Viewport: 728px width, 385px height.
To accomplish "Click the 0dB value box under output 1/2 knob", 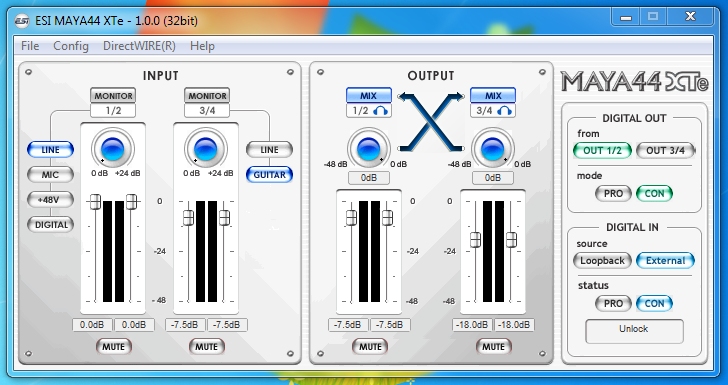I will [369, 178].
